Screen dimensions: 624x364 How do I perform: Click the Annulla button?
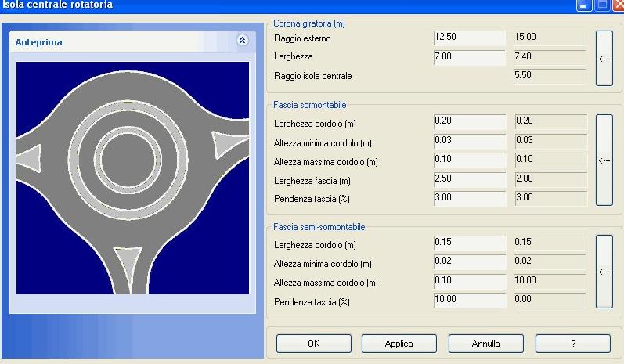tap(485, 344)
